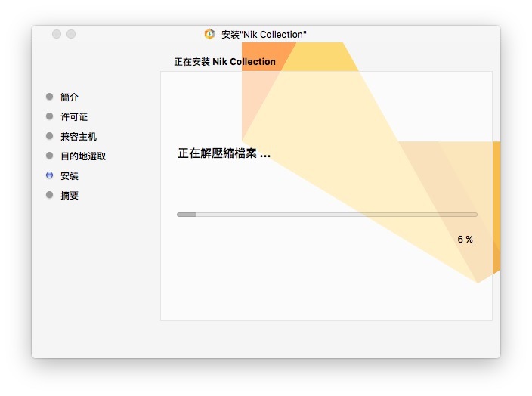
Task: Click the blue active bullet beside 安裝
Action: tap(50, 175)
